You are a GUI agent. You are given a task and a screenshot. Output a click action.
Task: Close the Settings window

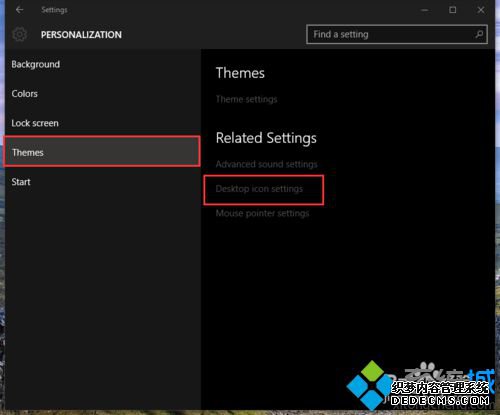[x=481, y=10]
